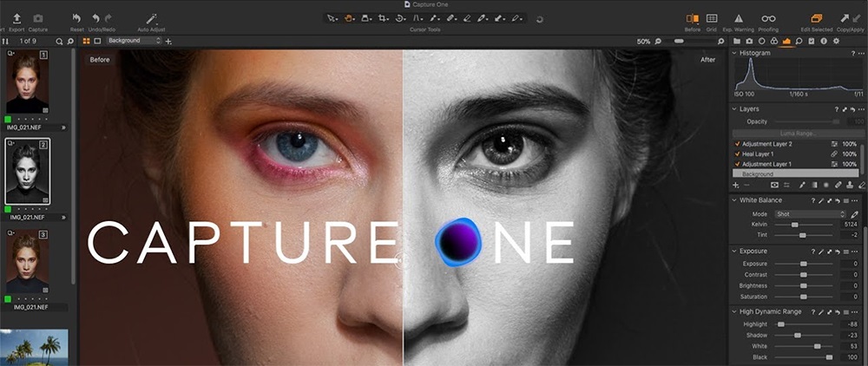Open the Adjustments clipboard tool tab
The height and width of the screenshot is (366, 868).
pos(812,41)
